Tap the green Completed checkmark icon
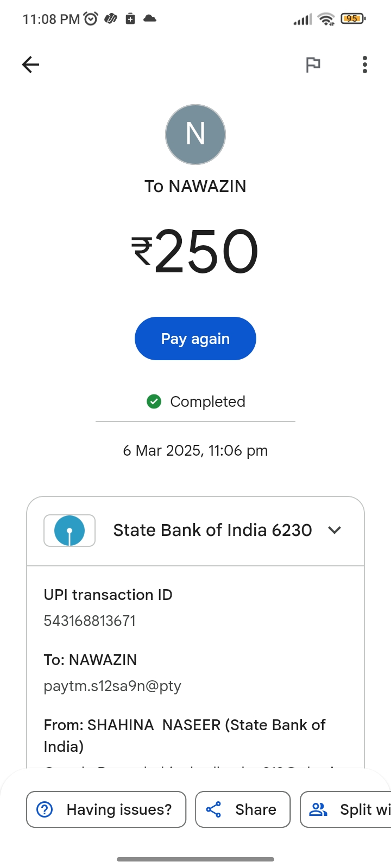Viewport: 391px width, 868px height. (x=154, y=401)
